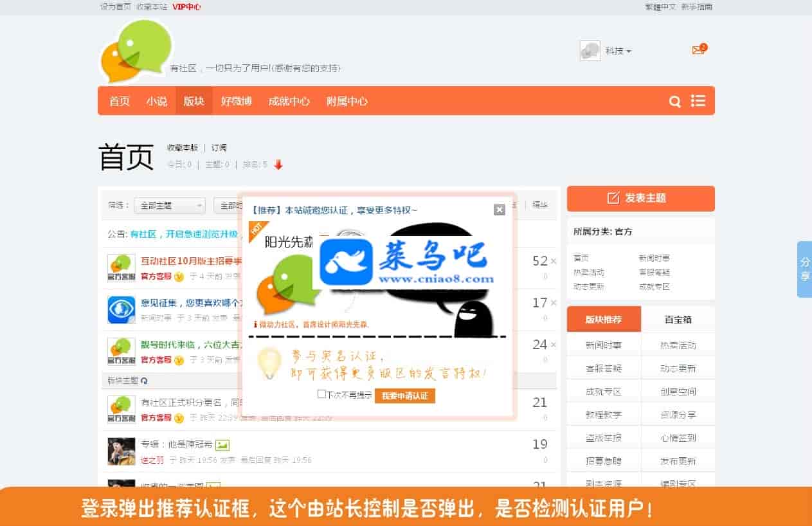Click the site speech-bubble logo

tap(136, 51)
